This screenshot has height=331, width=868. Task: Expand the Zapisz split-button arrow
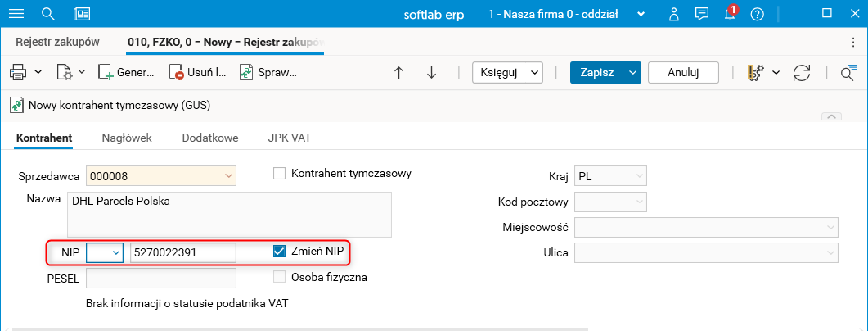click(632, 72)
